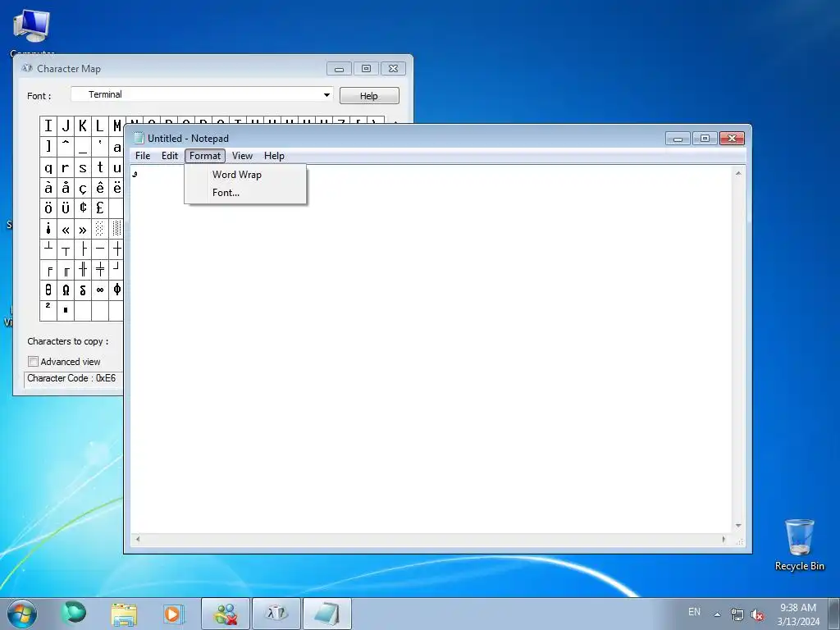Select the superscript '²' character cell
The image size is (840, 630).
pos(48,311)
